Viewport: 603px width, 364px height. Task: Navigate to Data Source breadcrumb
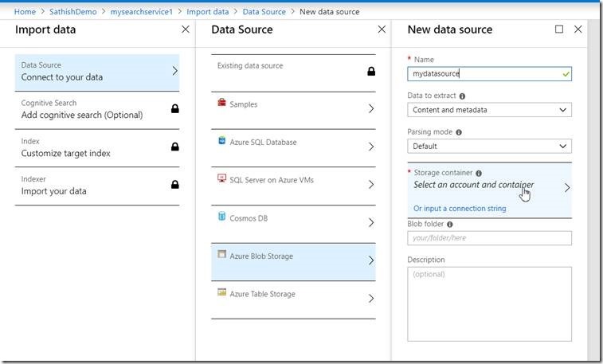coord(264,12)
